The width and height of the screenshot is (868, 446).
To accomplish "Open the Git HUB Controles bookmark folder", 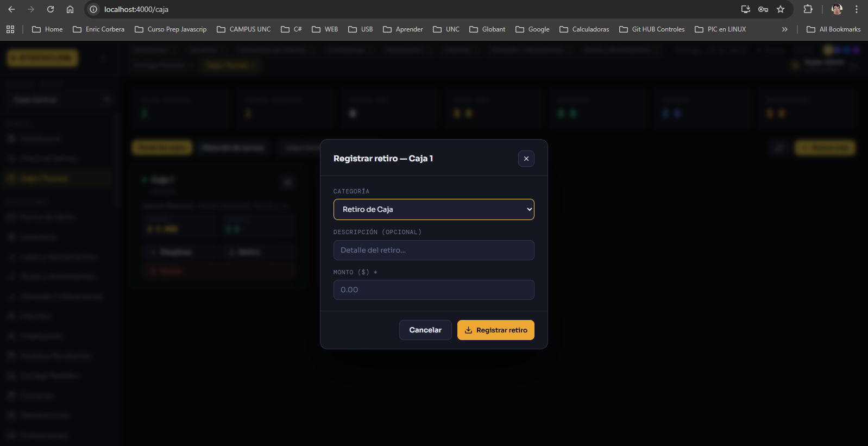I will coord(652,29).
